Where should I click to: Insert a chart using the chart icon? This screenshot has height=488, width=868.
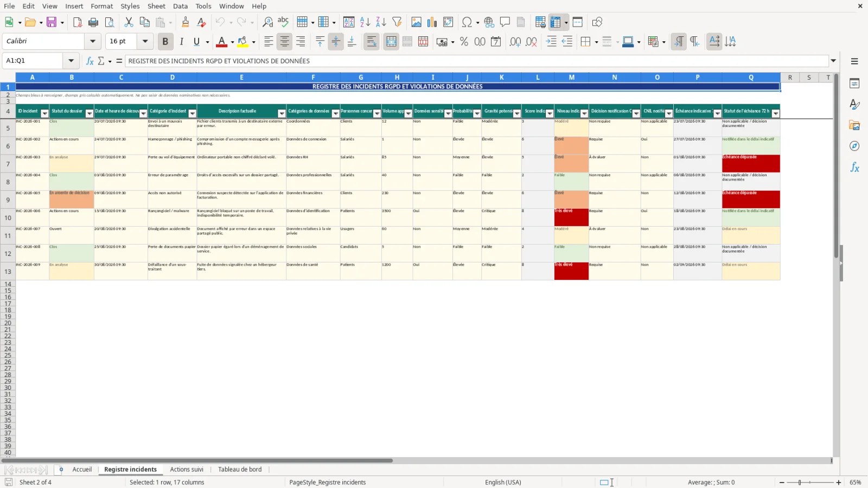(432, 22)
